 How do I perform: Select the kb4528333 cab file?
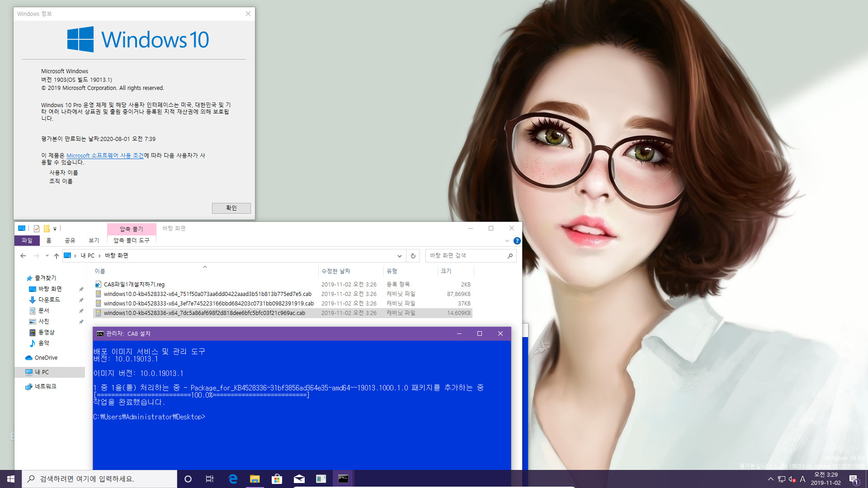283,303
